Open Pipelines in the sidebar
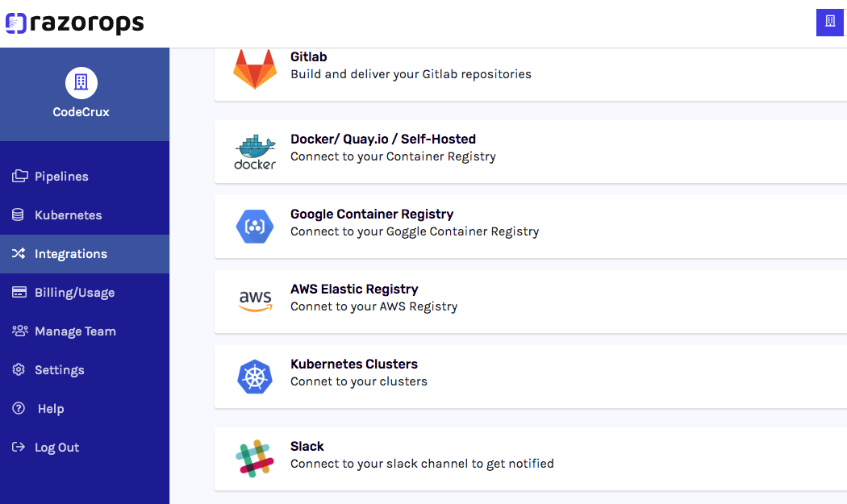Image resolution: width=847 pixels, height=504 pixels. tap(61, 177)
